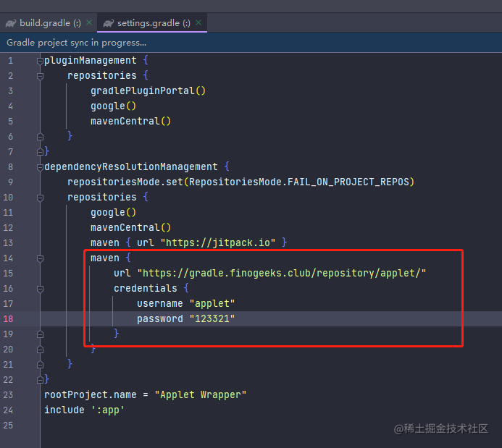
Task: Click the dependencyResolutionManagement keyword
Action: click(x=131, y=167)
